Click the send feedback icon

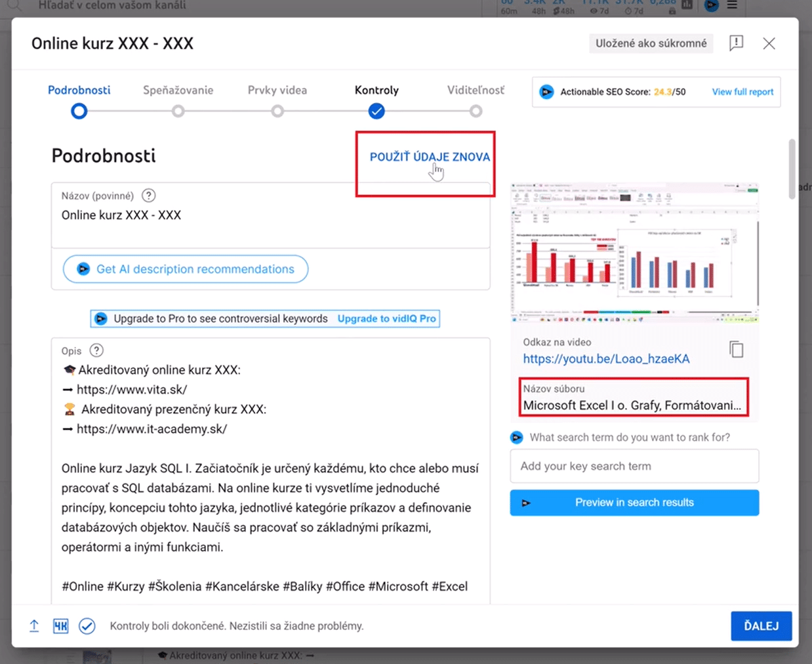pyautogui.click(x=736, y=43)
